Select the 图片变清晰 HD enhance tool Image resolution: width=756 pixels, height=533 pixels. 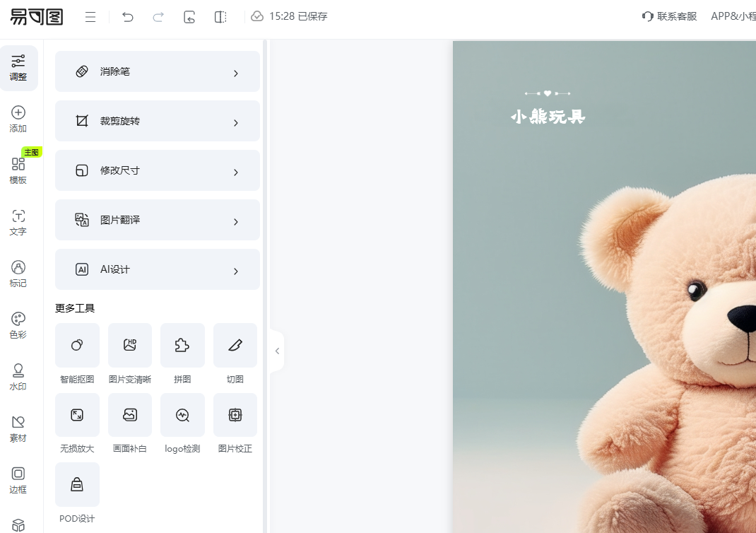pos(130,346)
